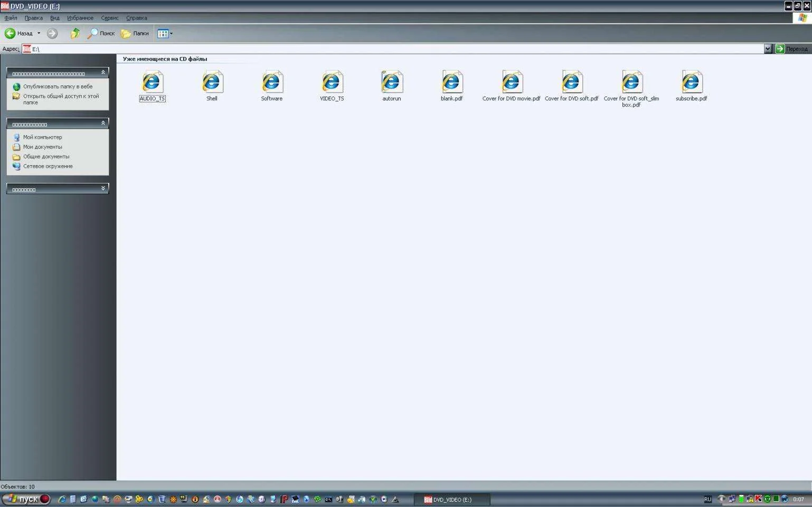This screenshot has height=507, width=812.
Task: Click the RU language indicator
Action: coord(707,500)
